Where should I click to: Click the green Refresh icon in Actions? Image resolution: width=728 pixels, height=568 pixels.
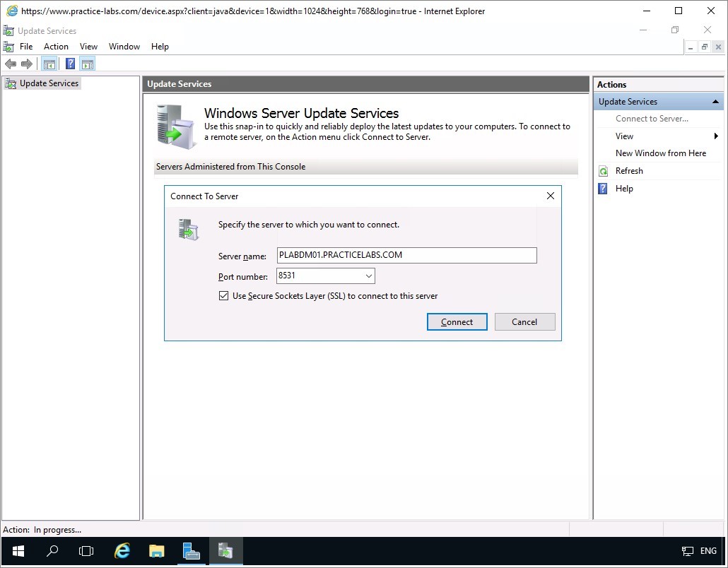[x=603, y=171]
